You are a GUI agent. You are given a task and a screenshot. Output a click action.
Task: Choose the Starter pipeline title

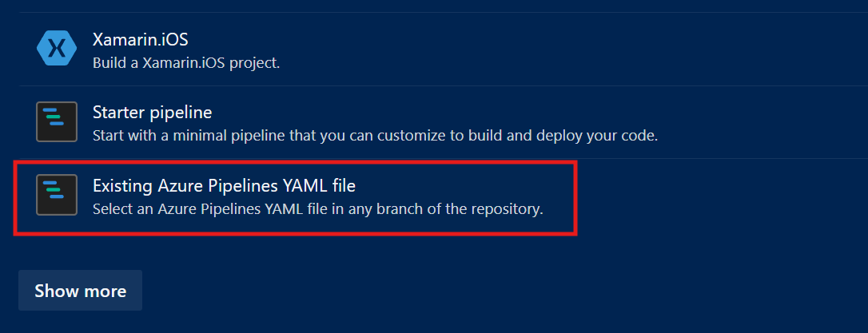click(152, 113)
